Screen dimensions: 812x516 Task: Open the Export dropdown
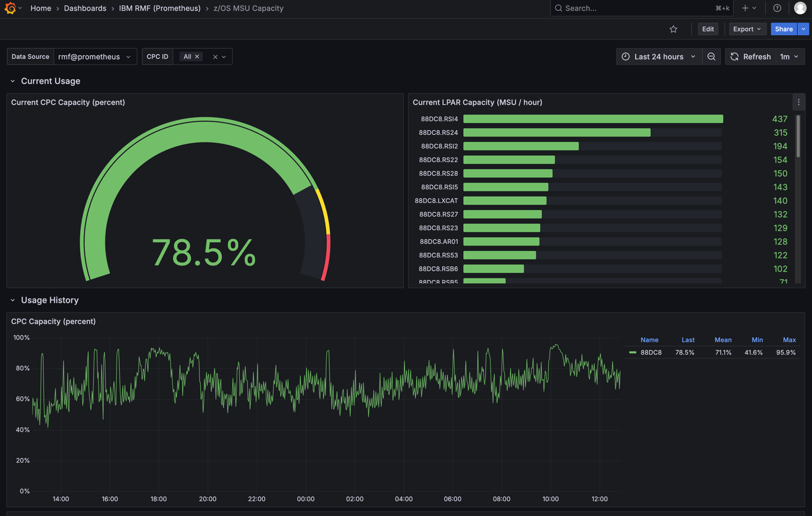(747, 29)
